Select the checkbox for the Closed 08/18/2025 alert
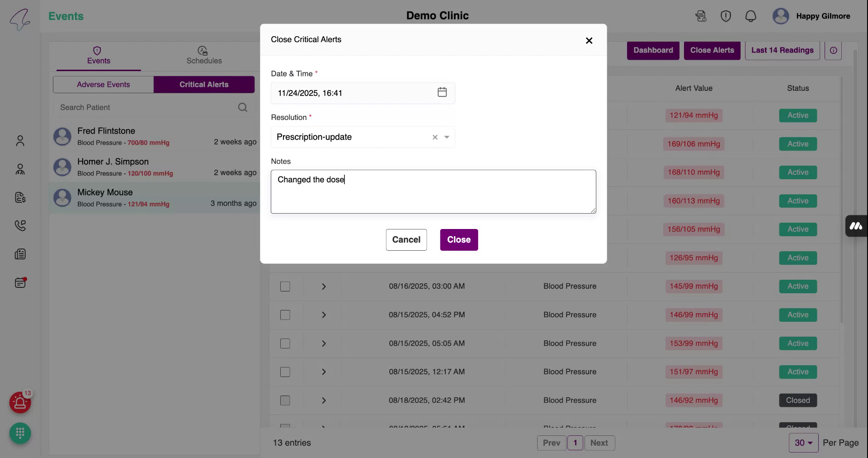The height and width of the screenshot is (458, 868). tap(285, 401)
